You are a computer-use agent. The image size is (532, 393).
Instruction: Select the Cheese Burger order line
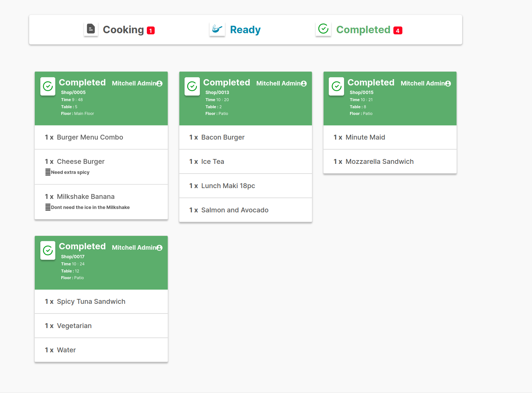point(101,167)
